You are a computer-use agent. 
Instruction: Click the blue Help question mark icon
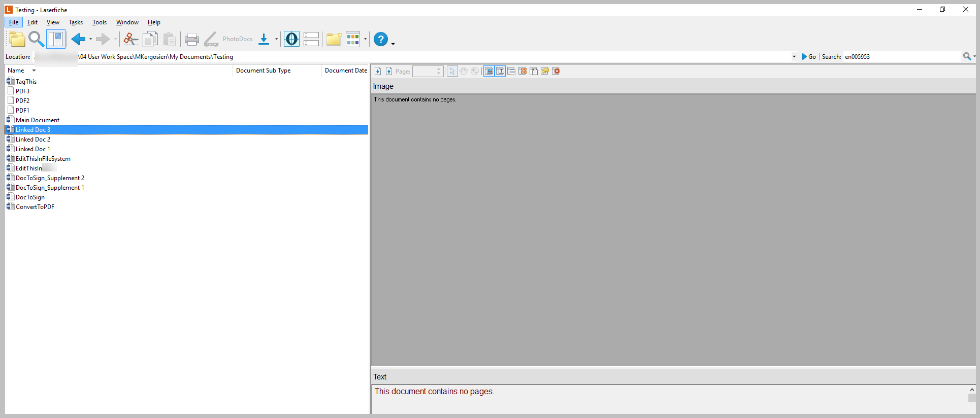380,39
